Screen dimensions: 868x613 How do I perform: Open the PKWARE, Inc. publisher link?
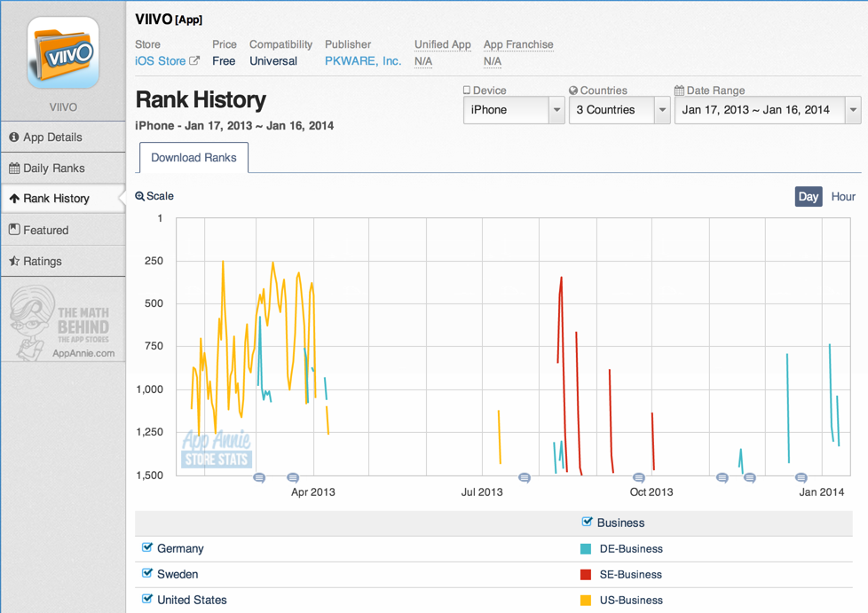[x=363, y=61]
